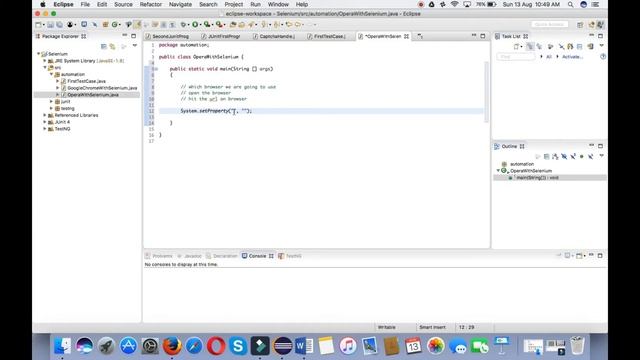Open the Run menu
This screenshot has width=640, height=360.
pos(256,4)
